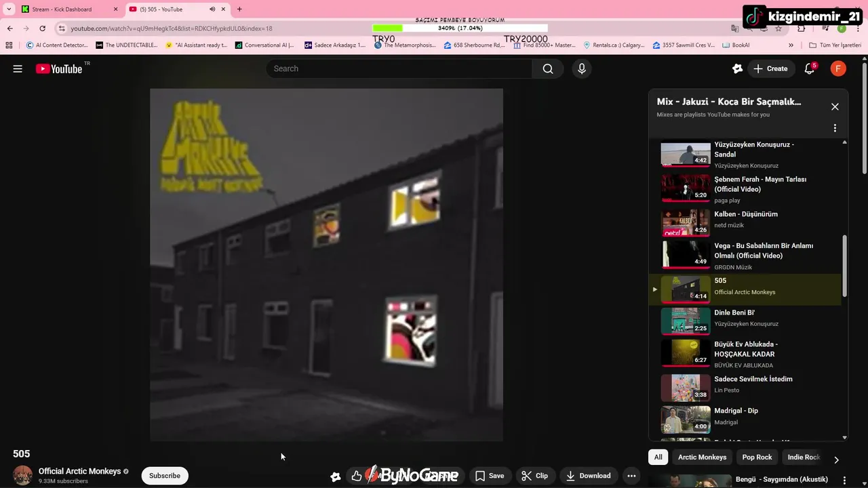The height and width of the screenshot is (488, 868).
Task: Show next category chips arrow
Action: coord(836,460)
